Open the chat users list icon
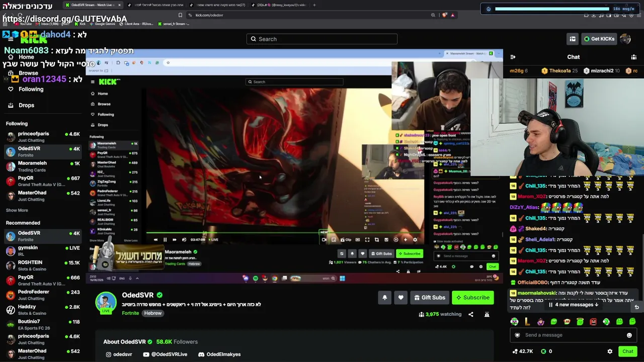This screenshot has width=644, height=362. point(634,57)
